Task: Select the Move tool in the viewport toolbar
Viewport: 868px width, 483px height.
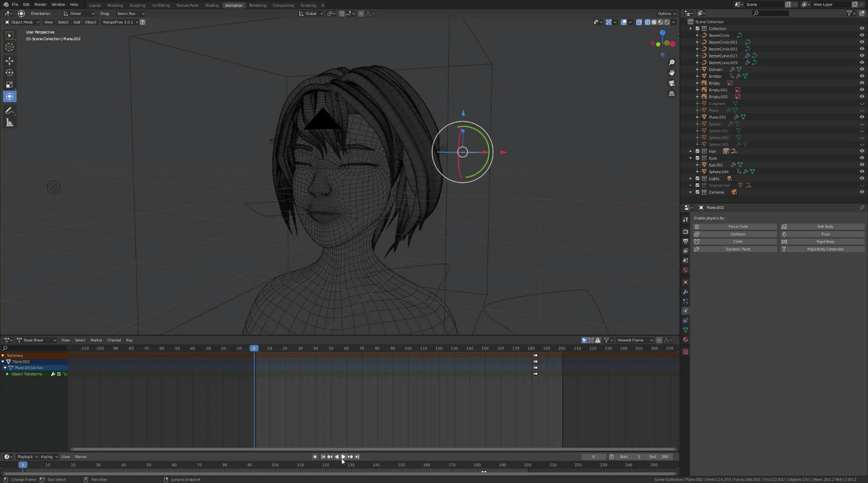Action: pyautogui.click(x=9, y=61)
